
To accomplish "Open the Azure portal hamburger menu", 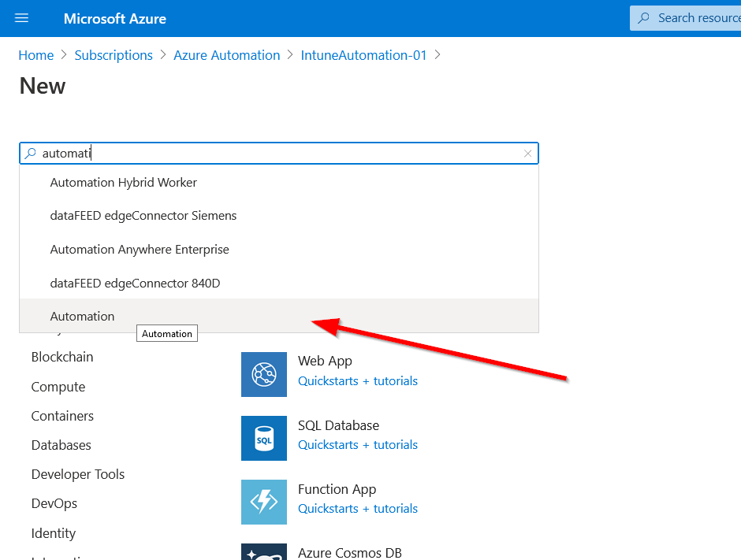I will [22, 18].
